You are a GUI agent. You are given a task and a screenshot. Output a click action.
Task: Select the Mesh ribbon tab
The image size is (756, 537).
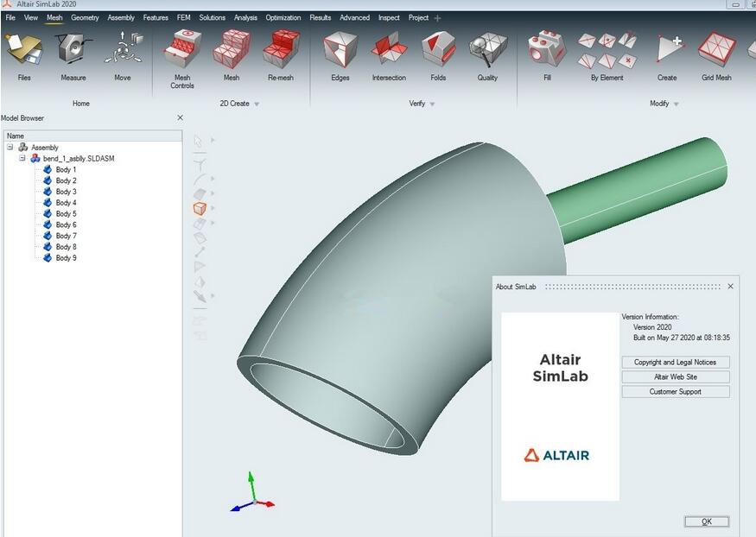click(x=54, y=18)
